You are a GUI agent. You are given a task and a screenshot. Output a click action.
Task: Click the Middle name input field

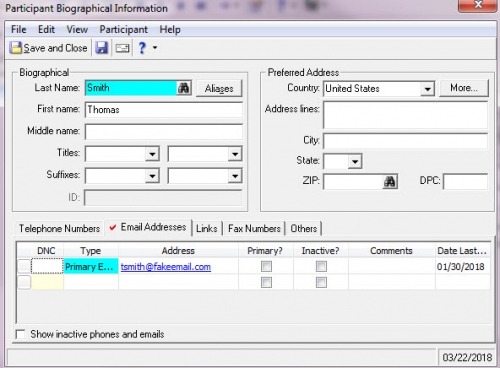click(x=164, y=132)
